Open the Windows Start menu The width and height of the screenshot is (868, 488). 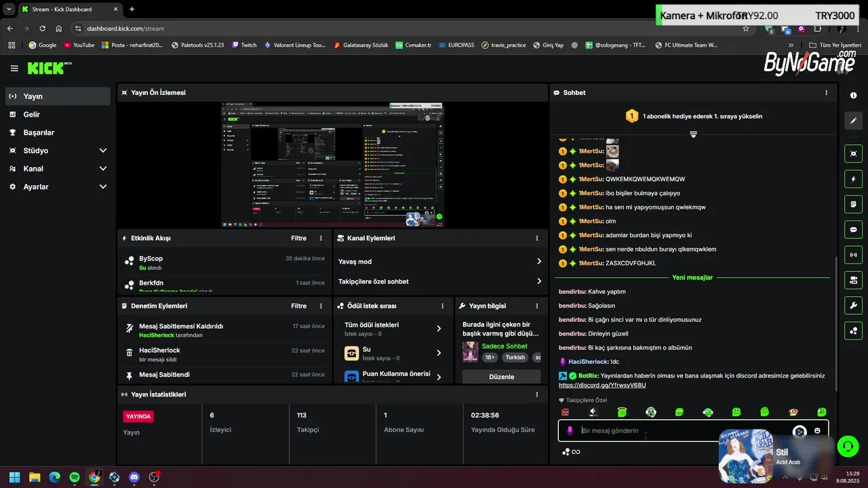click(14, 477)
